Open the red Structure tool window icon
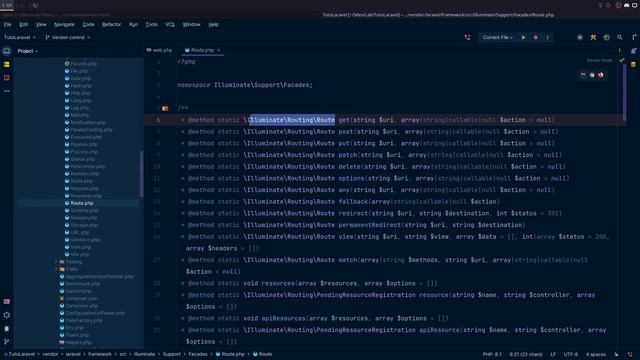 click(x=7, y=78)
